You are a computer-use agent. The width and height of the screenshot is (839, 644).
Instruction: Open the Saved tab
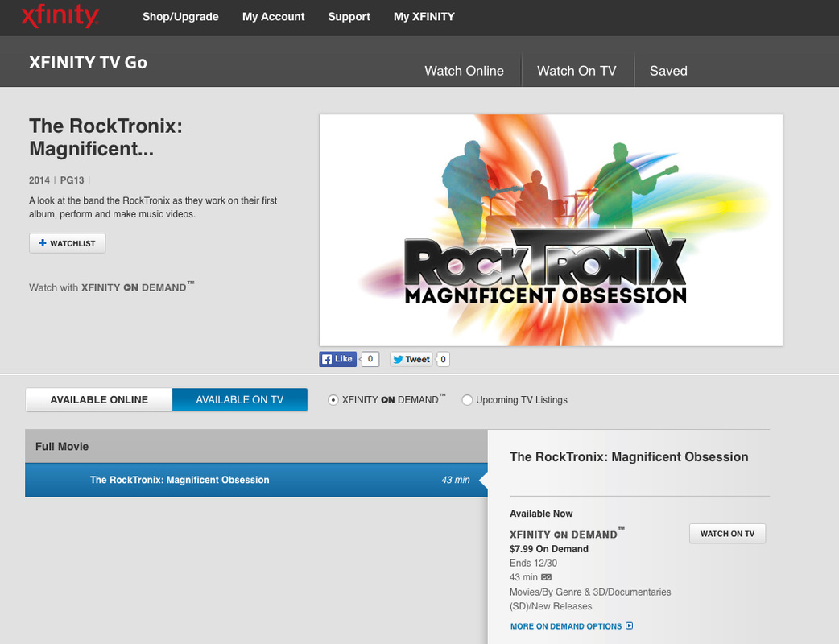click(668, 71)
